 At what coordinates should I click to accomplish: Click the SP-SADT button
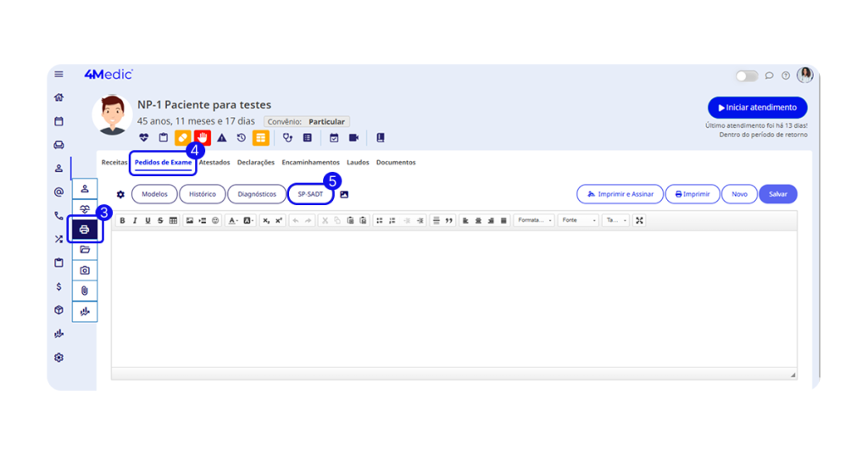(x=310, y=194)
